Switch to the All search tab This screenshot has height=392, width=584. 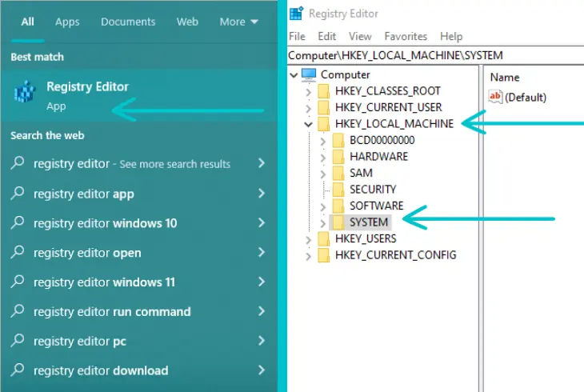27,22
